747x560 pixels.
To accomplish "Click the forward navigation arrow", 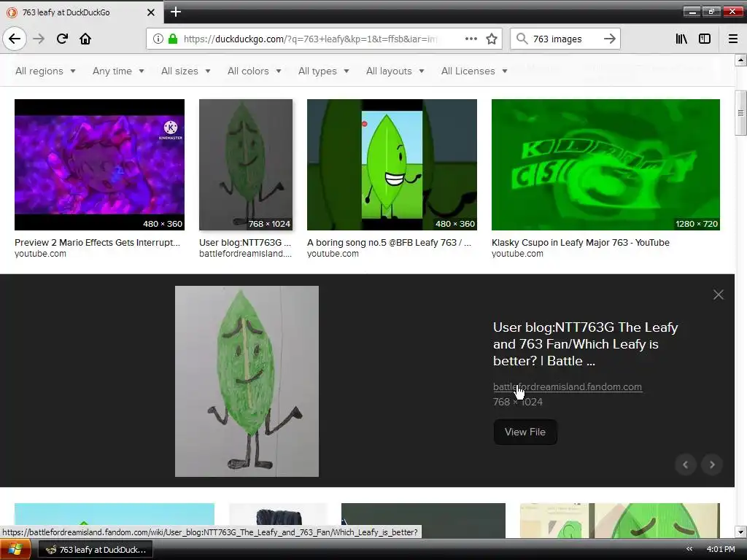I will (39, 39).
